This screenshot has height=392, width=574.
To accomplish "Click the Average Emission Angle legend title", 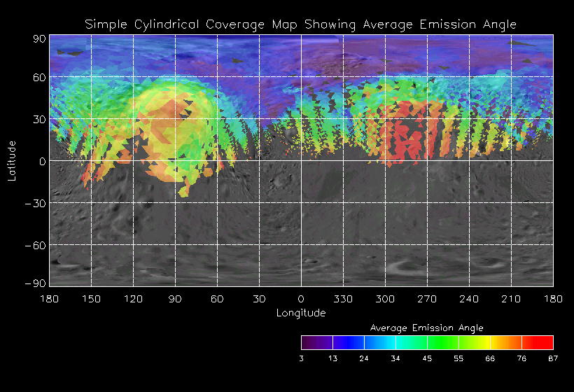I will click(426, 328).
